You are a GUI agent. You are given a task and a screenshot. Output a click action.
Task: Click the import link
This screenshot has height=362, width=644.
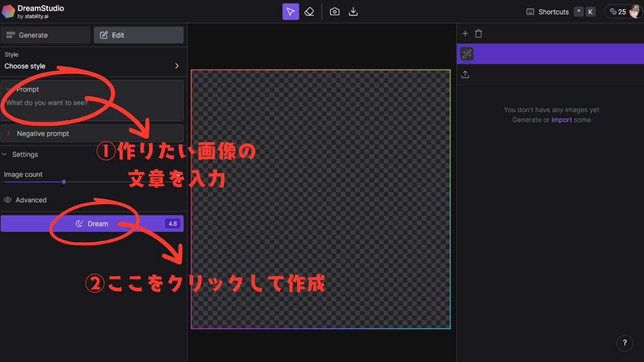pyautogui.click(x=561, y=120)
